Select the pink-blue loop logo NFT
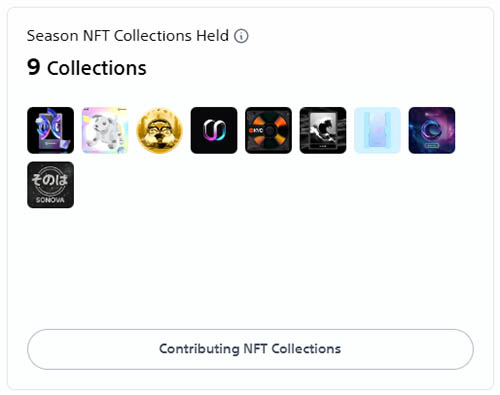This screenshot has width=500, height=395. pos(214,130)
